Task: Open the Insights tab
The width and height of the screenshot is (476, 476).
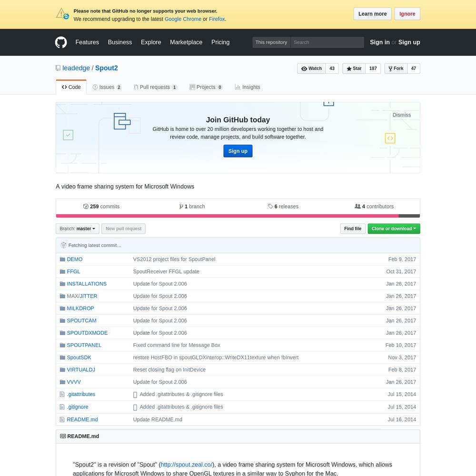Action: [x=248, y=87]
